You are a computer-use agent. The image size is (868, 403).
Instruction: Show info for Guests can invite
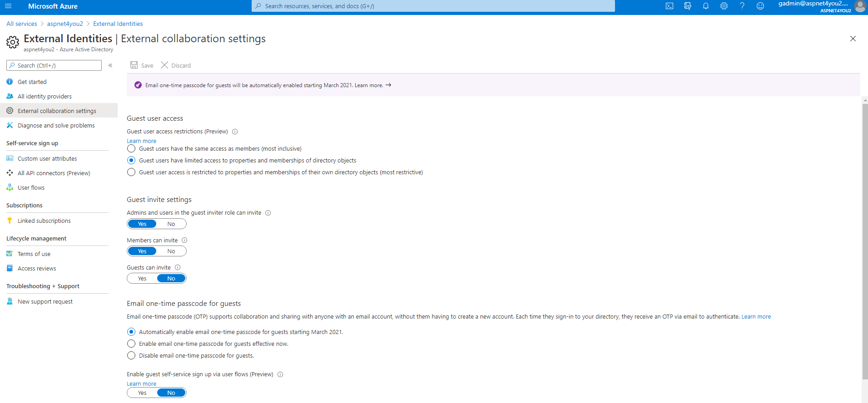click(178, 267)
